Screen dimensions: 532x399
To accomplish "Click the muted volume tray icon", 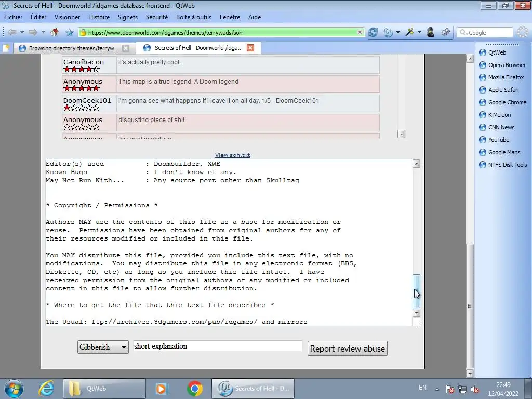I will (x=475, y=389).
